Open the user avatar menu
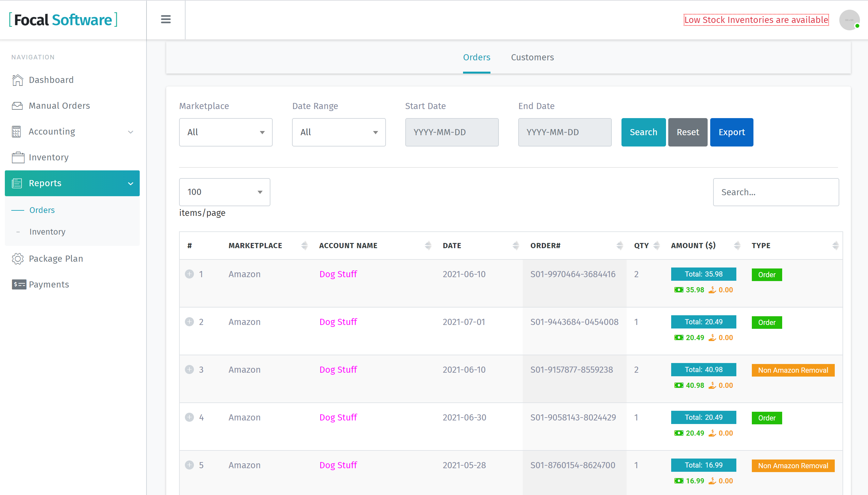 pyautogui.click(x=849, y=20)
